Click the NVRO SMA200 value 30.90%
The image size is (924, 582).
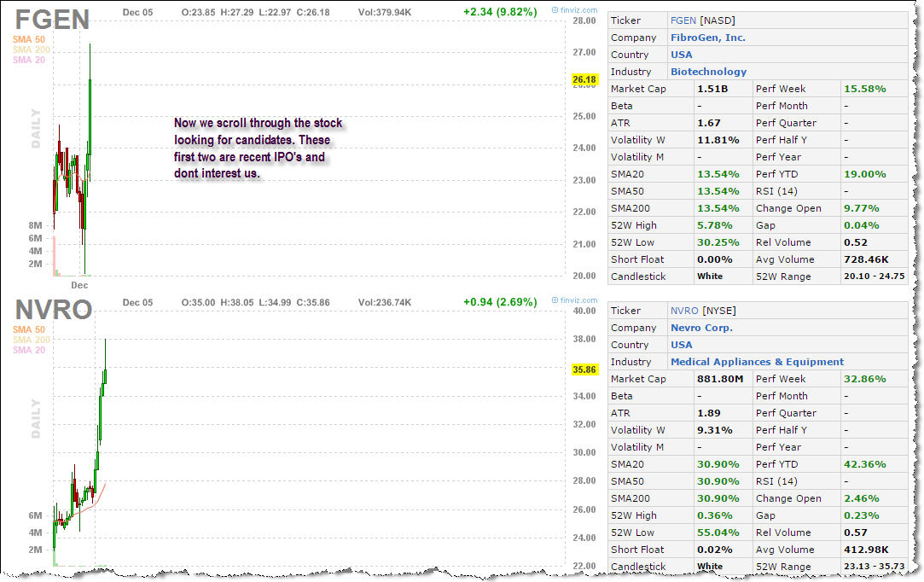pyautogui.click(x=718, y=499)
